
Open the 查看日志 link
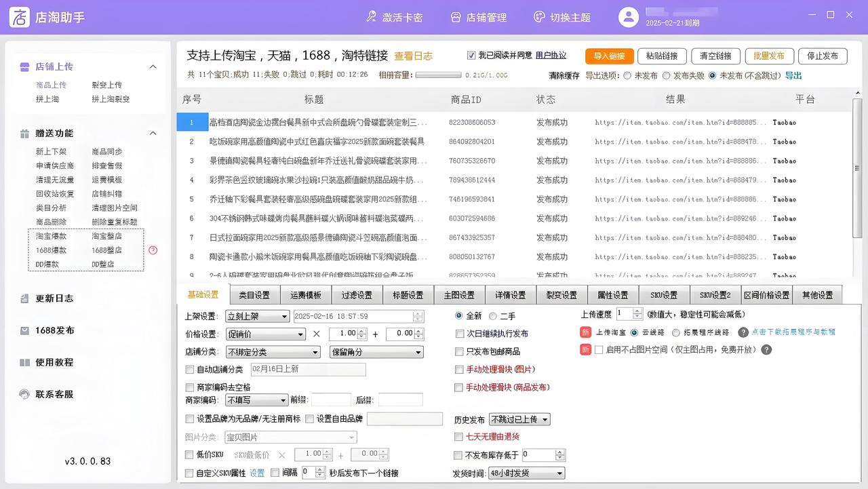[x=413, y=56]
